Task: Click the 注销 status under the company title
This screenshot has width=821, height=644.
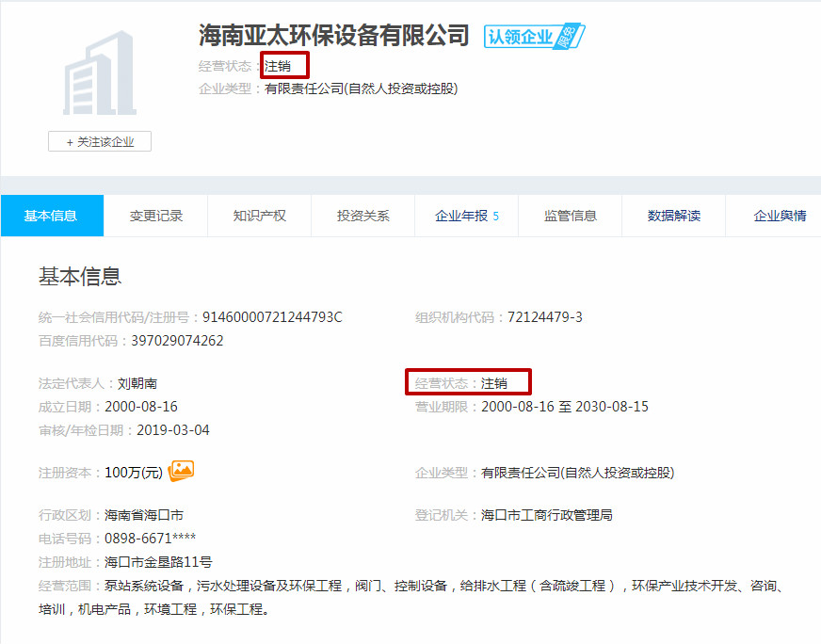Action: [278, 66]
